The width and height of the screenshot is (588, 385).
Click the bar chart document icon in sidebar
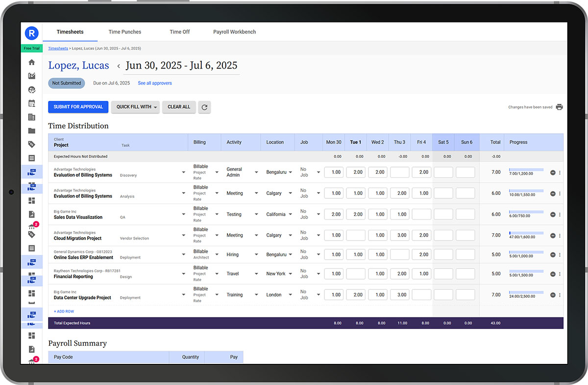31,214
